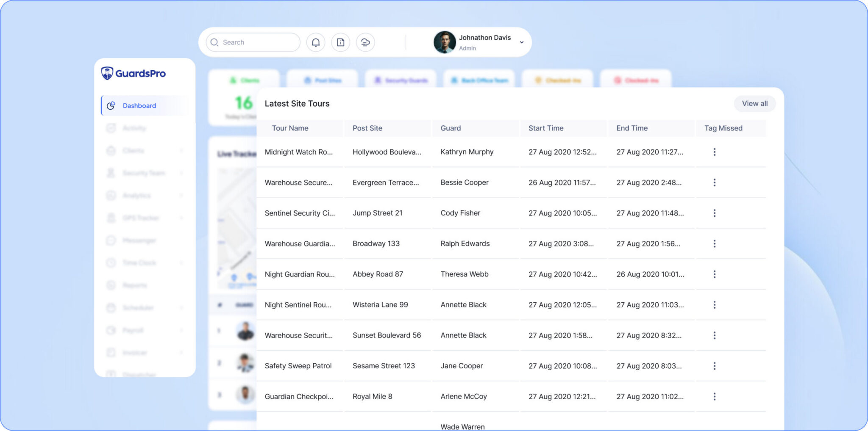Screen dimensions: 868x431
Task: Expand actions for Royal Mile 8 row
Action: [x=714, y=396]
